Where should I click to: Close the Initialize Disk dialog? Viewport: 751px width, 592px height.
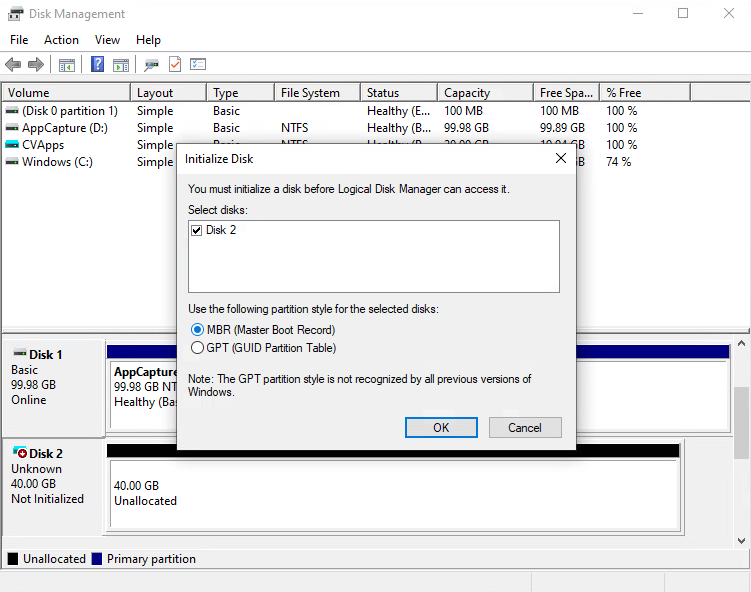click(561, 159)
